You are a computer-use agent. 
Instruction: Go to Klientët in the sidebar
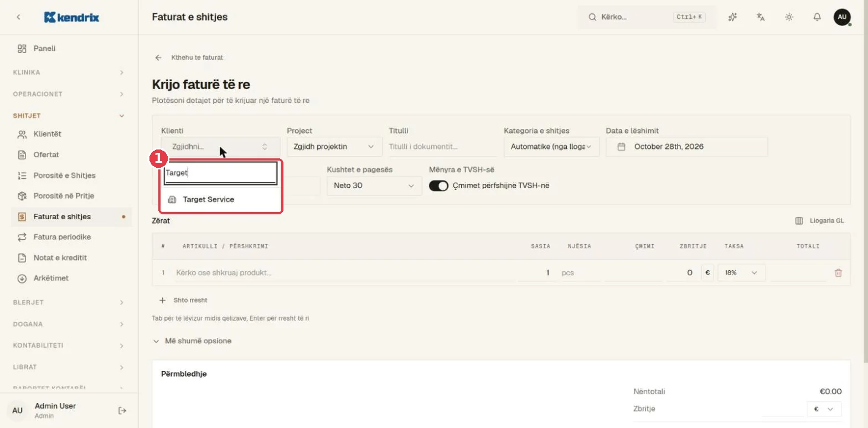pos(71,134)
